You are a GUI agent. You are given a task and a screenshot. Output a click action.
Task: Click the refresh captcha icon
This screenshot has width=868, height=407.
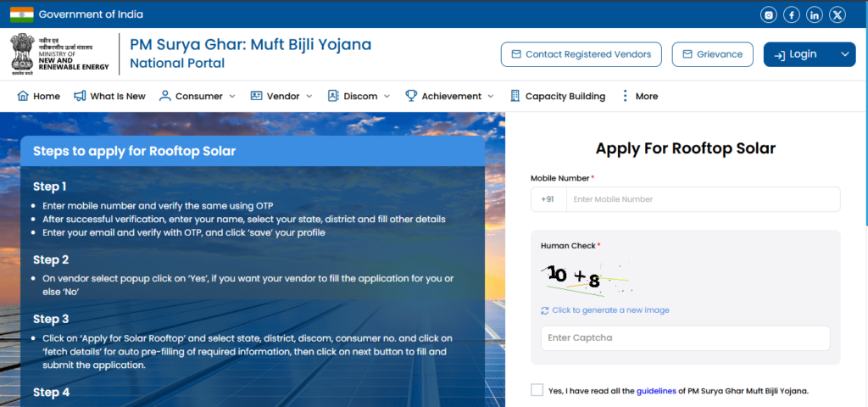click(545, 310)
